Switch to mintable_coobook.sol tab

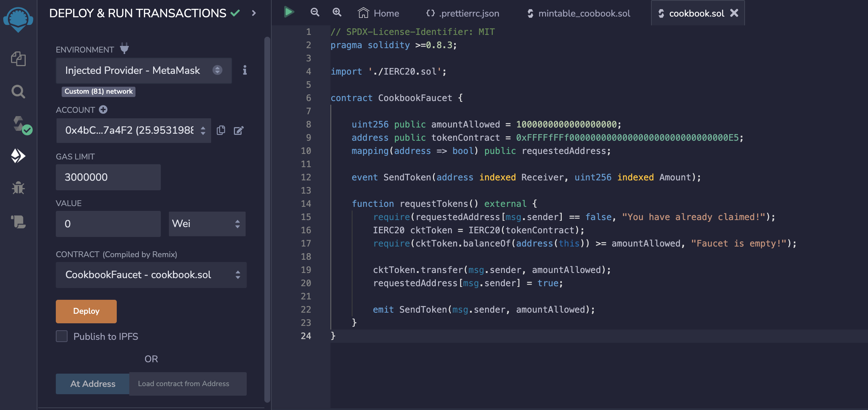click(x=579, y=13)
